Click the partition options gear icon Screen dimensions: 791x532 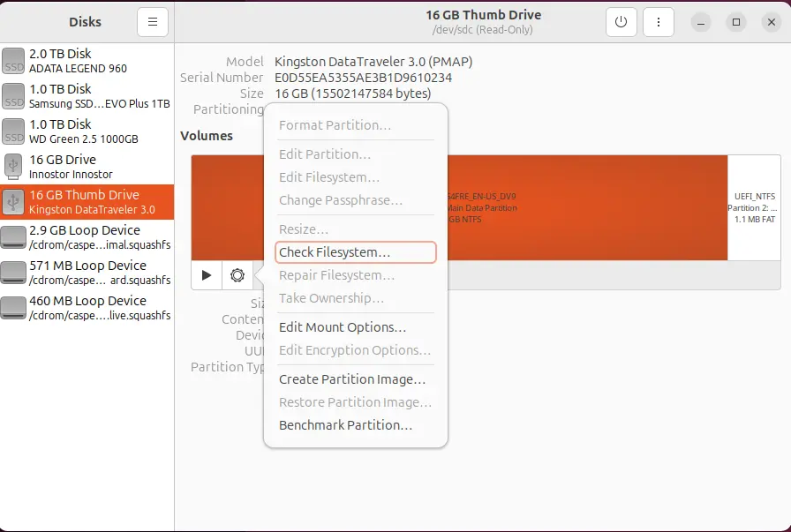click(237, 275)
